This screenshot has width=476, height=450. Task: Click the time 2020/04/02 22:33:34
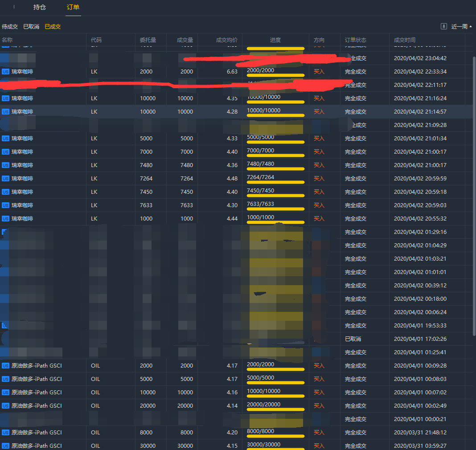click(x=420, y=72)
